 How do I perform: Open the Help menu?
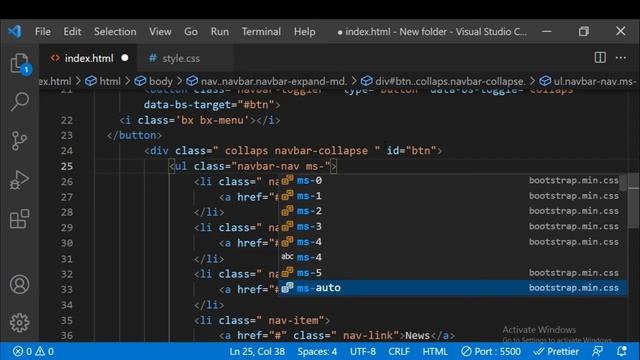tap(304, 31)
